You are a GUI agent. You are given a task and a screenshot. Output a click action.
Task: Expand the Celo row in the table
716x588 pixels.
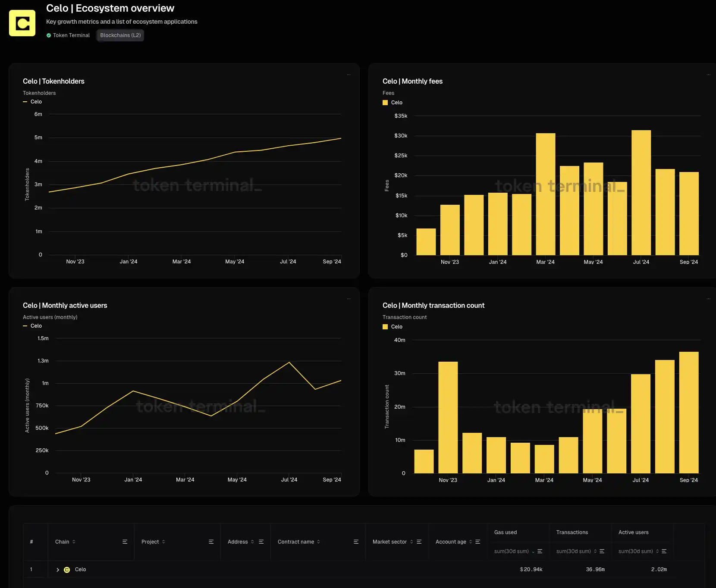coord(58,570)
